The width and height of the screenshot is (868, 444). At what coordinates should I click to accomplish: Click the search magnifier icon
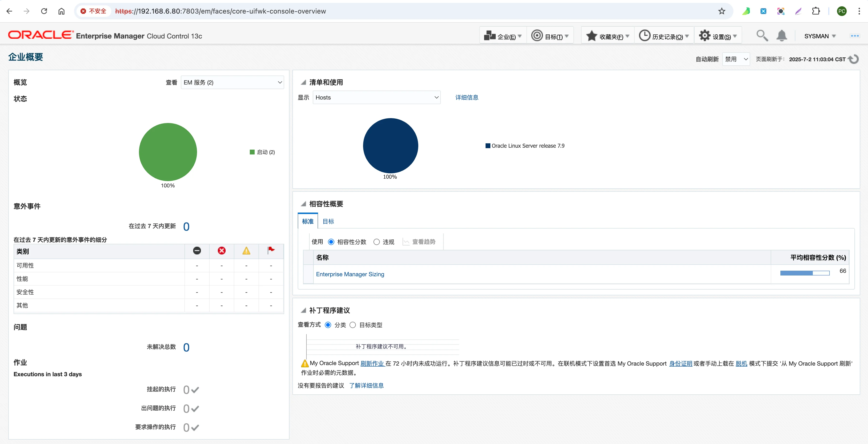pyautogui.click(x=761, y=36)
